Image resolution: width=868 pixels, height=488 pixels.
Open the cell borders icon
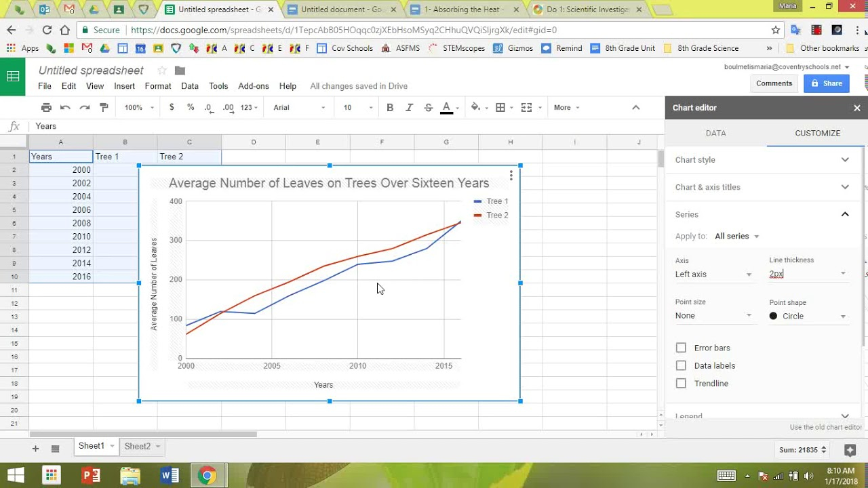coord(500,107)
